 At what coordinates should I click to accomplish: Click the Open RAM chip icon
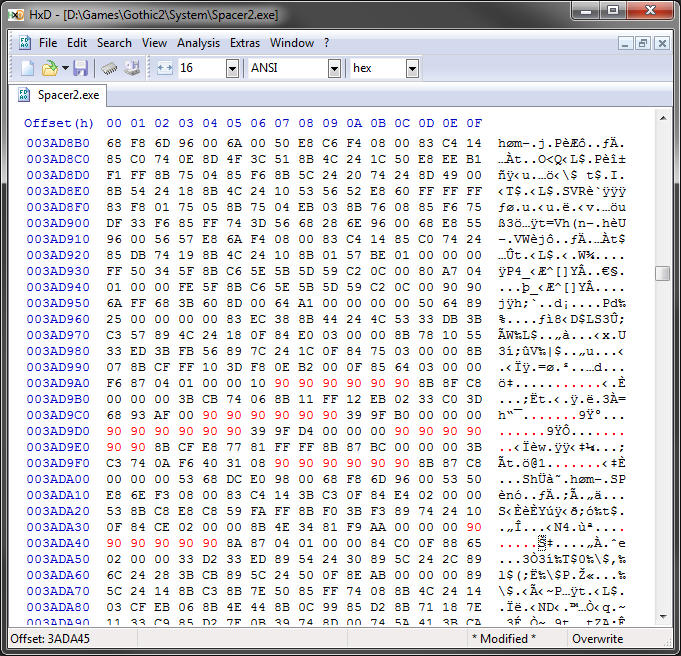109,68
